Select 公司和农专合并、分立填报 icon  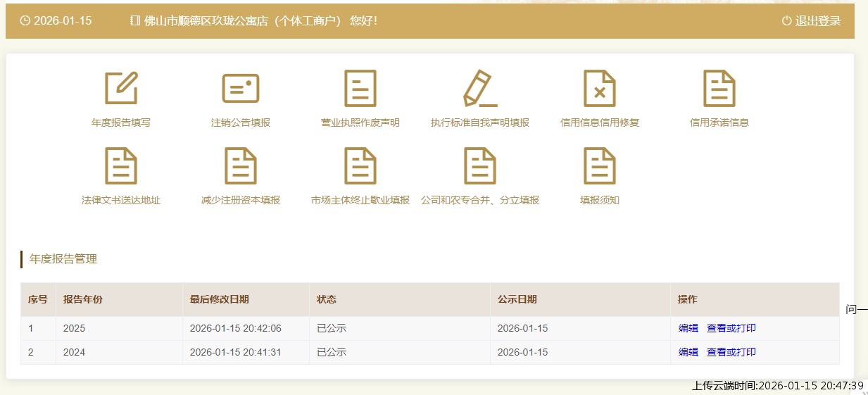[x=480, y=166]
